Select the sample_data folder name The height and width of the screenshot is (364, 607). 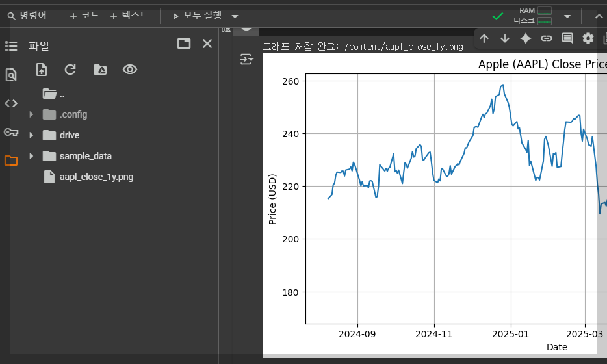pos(86,156)
